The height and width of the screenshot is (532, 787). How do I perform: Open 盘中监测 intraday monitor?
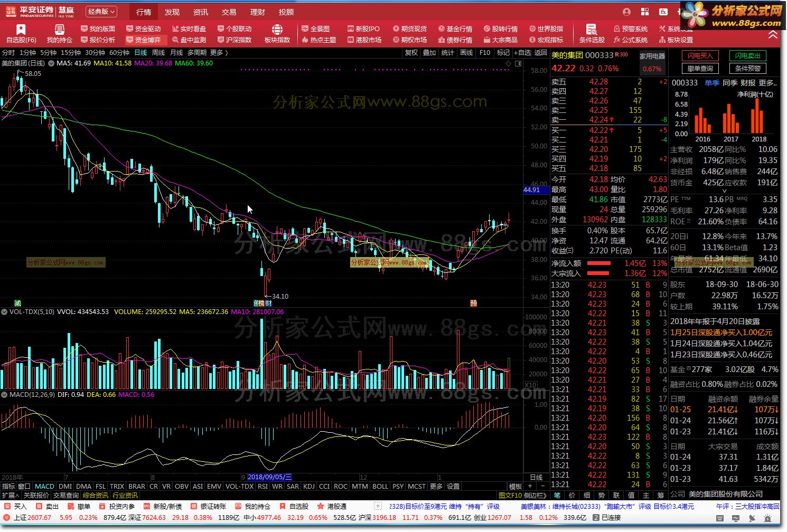(189, 40)
